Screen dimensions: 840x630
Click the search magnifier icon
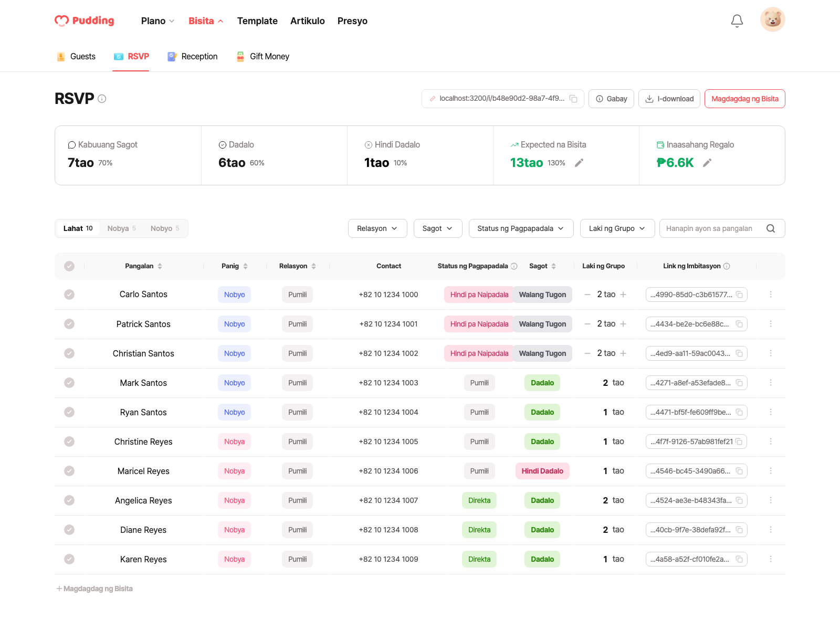(x=771, y=228)
